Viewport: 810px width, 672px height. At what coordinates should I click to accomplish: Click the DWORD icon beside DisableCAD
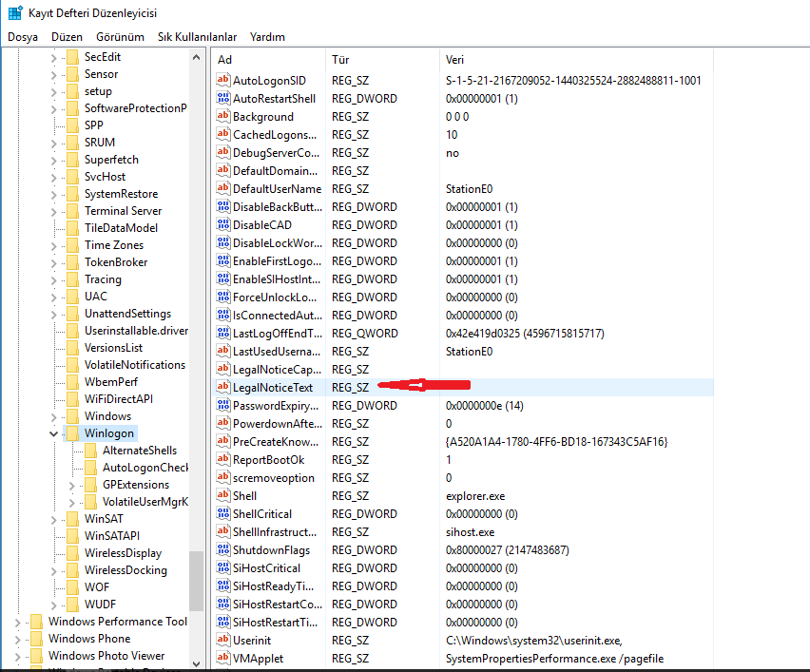point(223,224)
